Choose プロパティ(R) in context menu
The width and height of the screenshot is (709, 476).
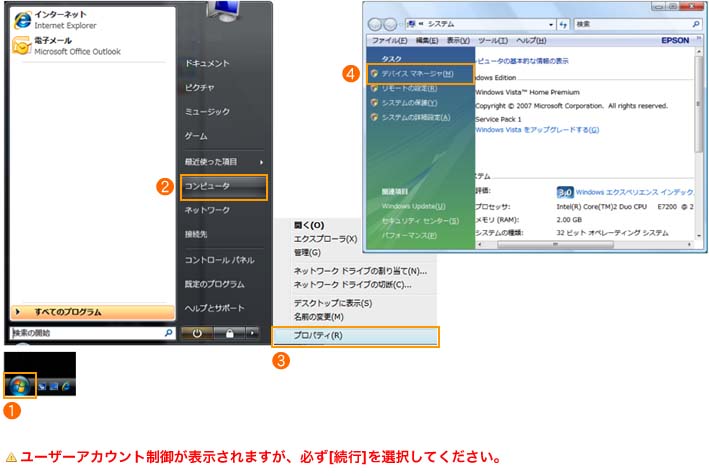click(355, 336)
